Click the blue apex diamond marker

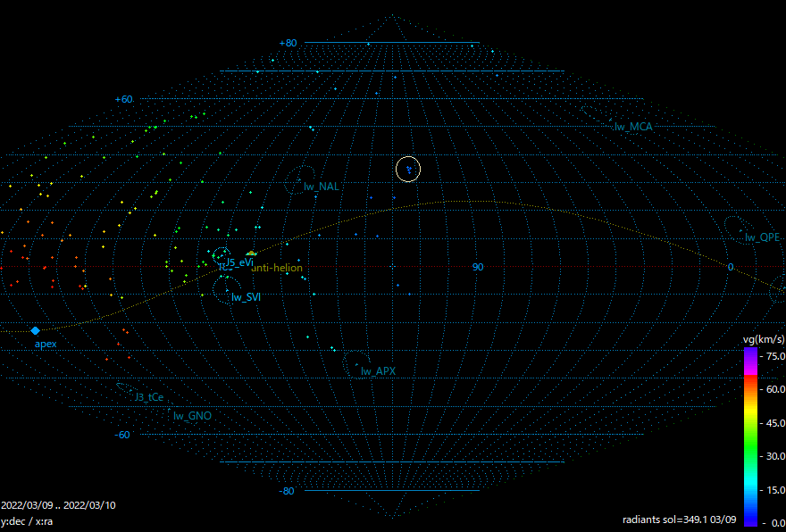(x=36, y=331)
